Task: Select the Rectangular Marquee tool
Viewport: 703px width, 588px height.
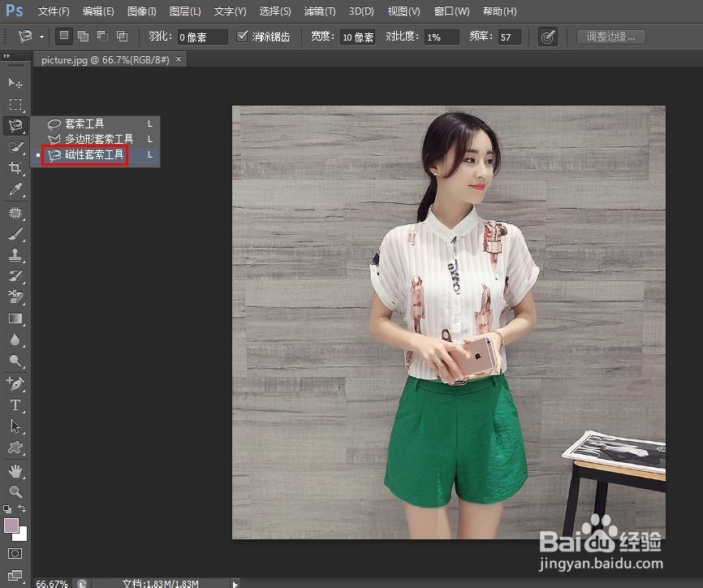Action: 15,105
